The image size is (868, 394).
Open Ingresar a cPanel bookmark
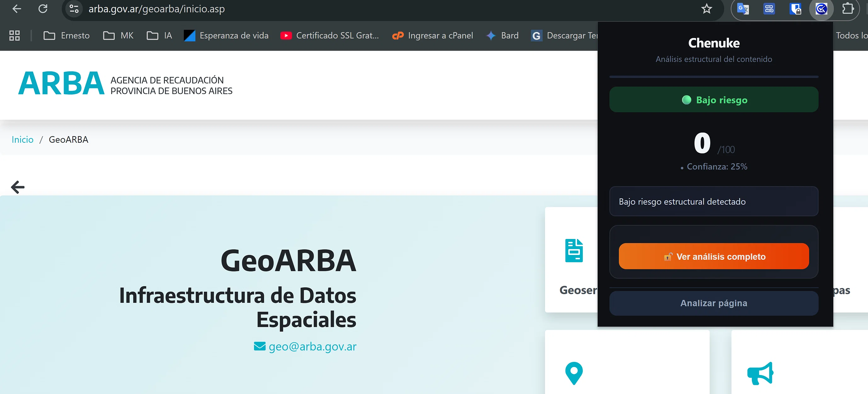[x=432, y=35]
